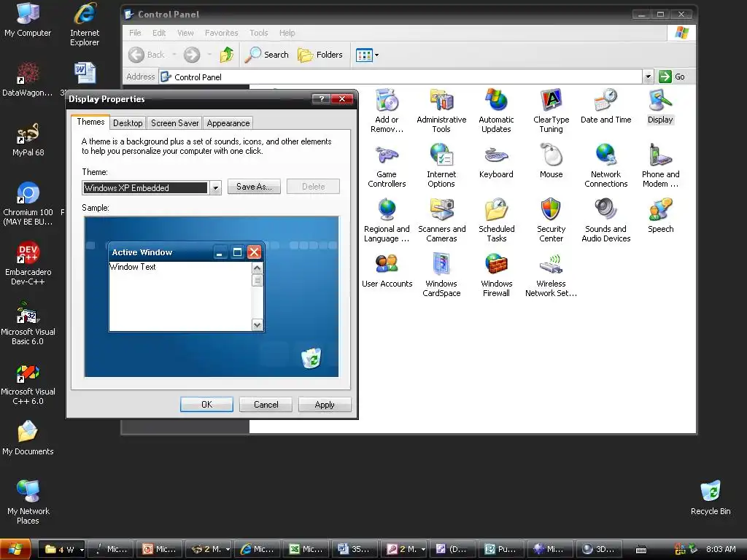Select the Themes tab
The image size is (747, 560).
(90, 122)
